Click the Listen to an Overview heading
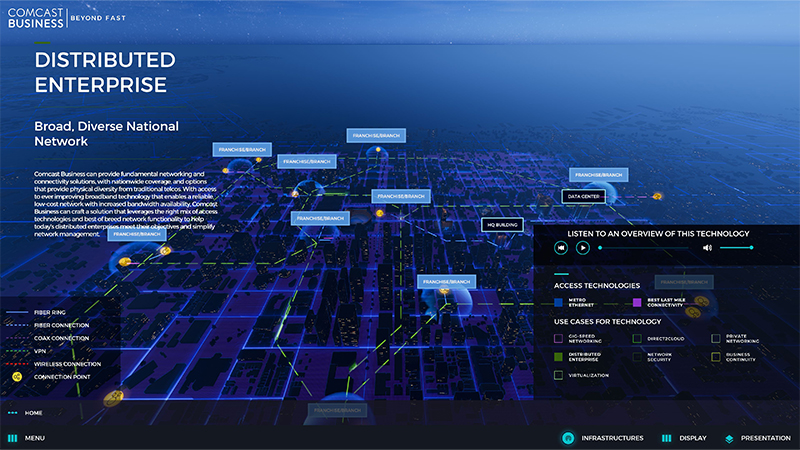The height and width of the screenshot is (450, 800). coord(658,234)
